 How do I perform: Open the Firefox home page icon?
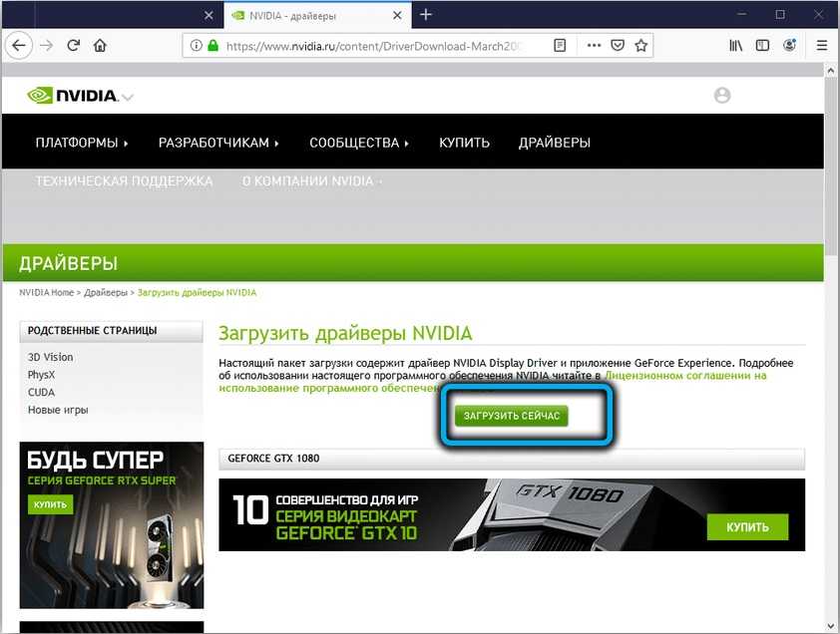point(100,46)
